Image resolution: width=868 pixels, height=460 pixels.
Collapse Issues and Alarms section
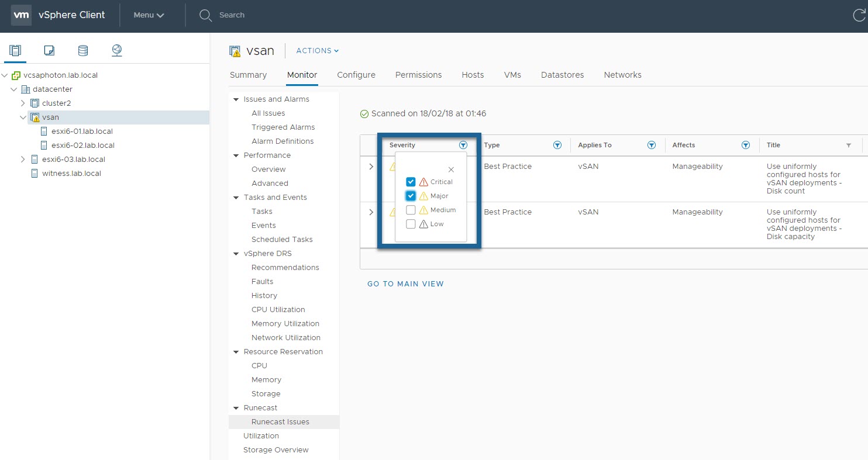click(236, 99)
